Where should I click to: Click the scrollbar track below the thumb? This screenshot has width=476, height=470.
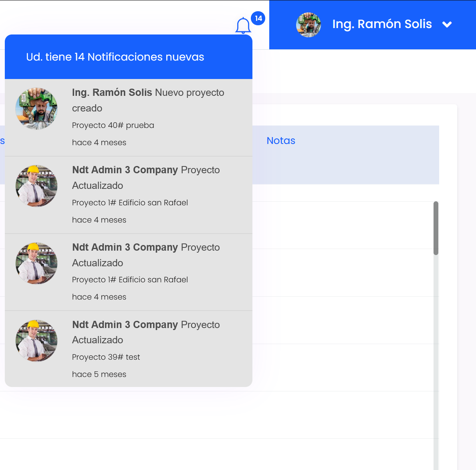pyautogui.click(x=436, y=361)
